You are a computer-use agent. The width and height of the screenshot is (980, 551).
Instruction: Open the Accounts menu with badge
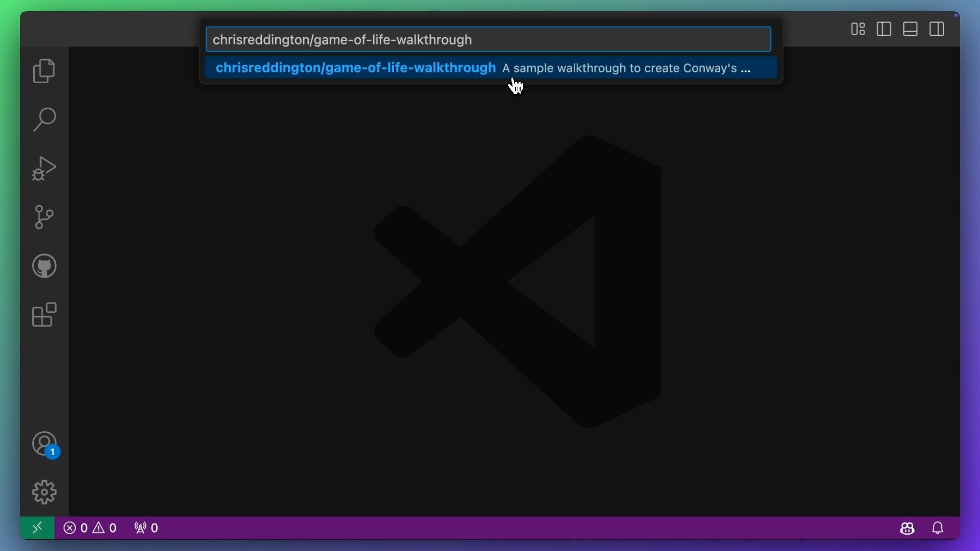pos(45,445)
